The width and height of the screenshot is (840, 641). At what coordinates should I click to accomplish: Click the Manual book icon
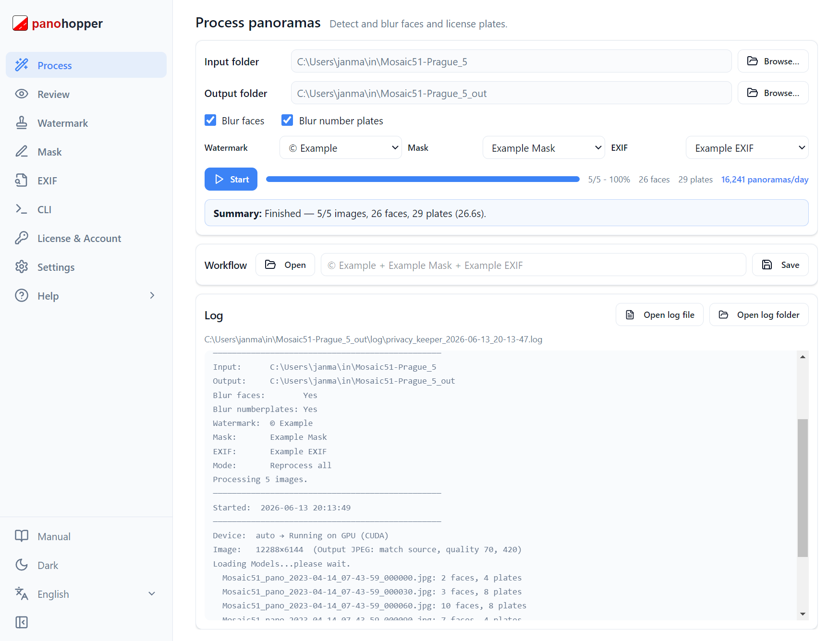22,536
